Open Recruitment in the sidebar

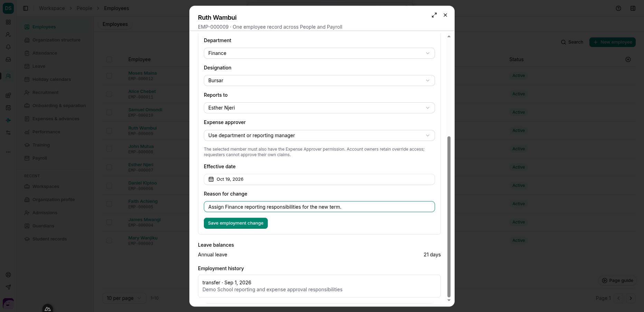45,93
